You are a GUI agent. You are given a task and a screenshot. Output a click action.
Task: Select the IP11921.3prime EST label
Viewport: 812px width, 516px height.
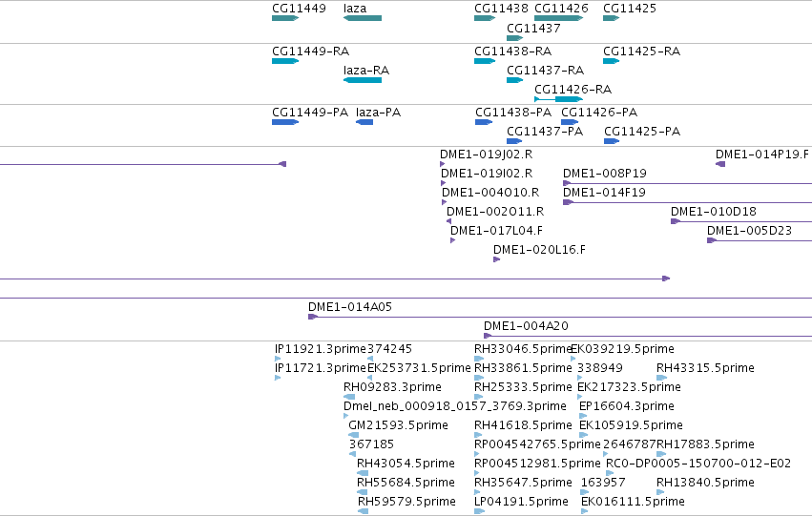click(x=320, y=349)
